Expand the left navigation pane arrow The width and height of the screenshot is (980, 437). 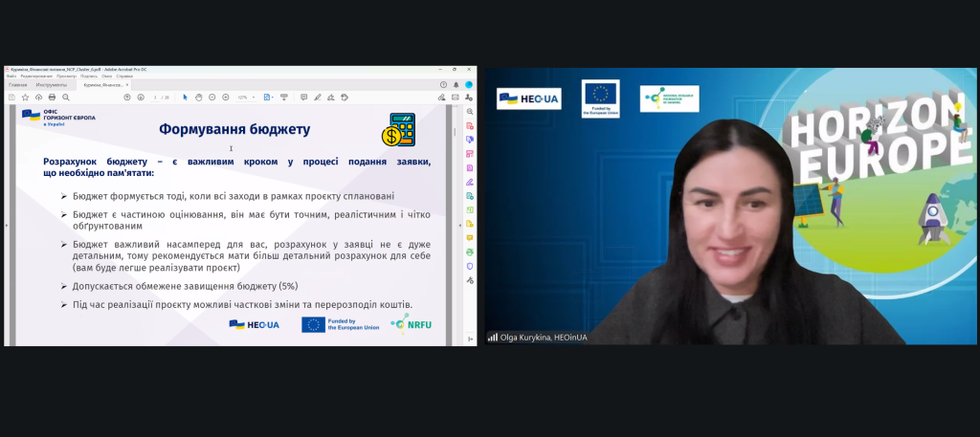coord(8,225)
